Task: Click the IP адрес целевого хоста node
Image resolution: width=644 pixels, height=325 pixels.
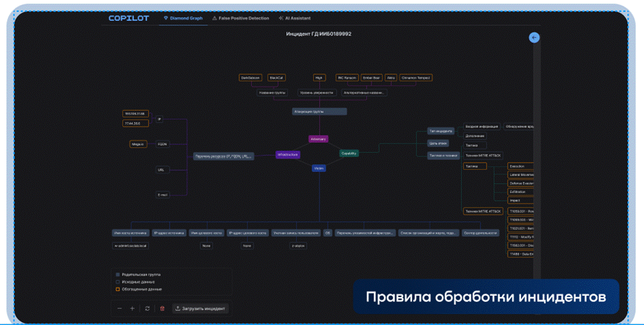Action: [247, 233]
